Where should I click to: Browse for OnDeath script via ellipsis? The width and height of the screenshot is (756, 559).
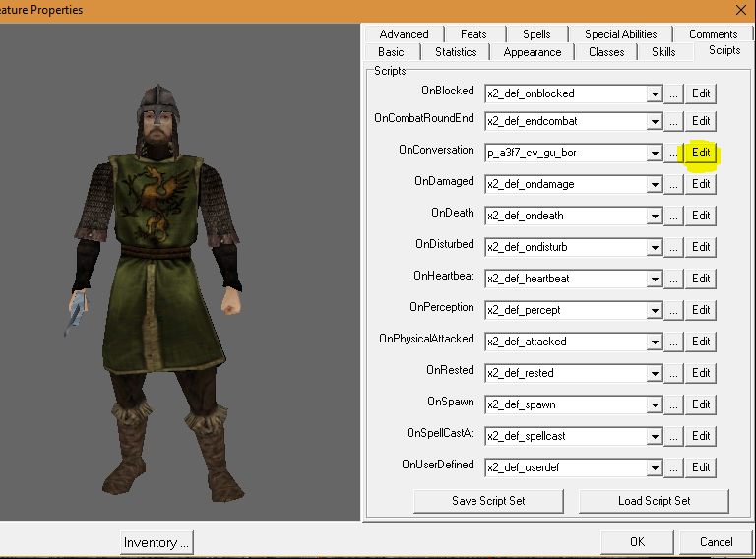(673, 216)
